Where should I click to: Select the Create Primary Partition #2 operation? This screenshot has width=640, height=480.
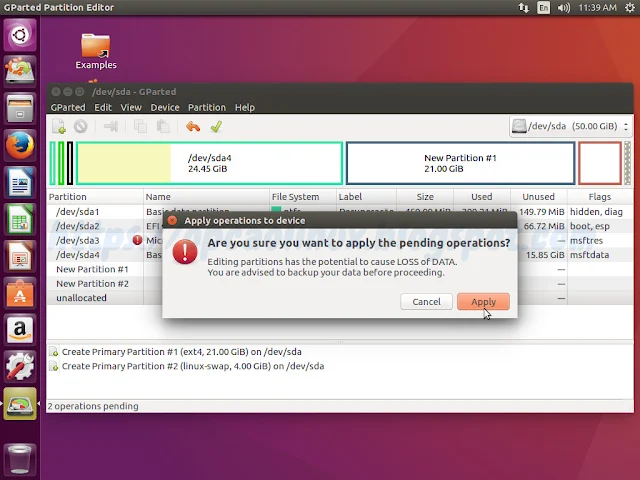tap(187, 366)
